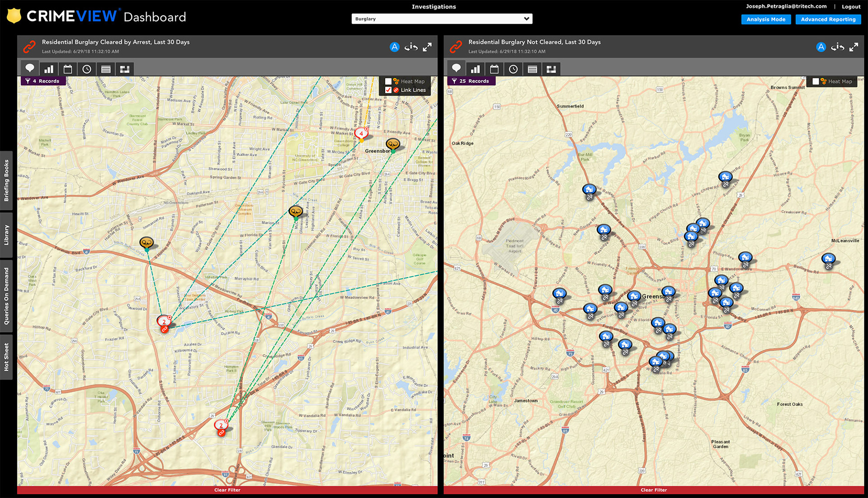Show table list view in left panel
Image resolution: width=868 pixels, height=498 pixels.
[x=106, y=69]
